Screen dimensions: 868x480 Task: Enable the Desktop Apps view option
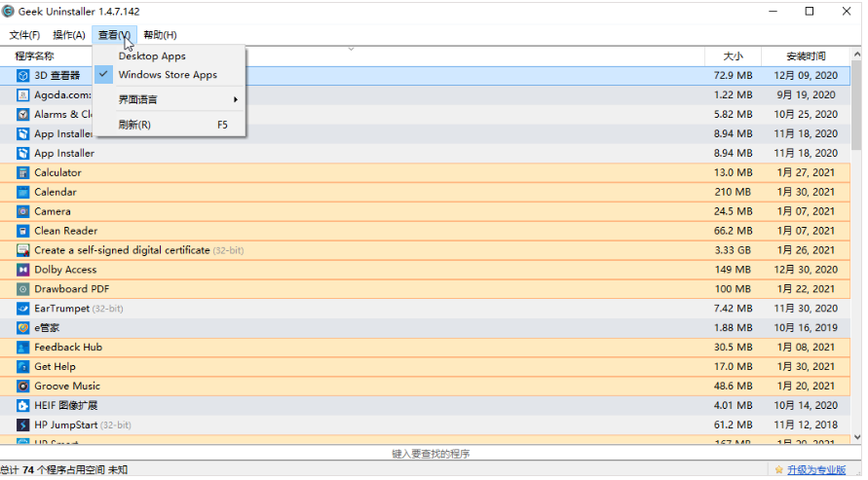151,56
